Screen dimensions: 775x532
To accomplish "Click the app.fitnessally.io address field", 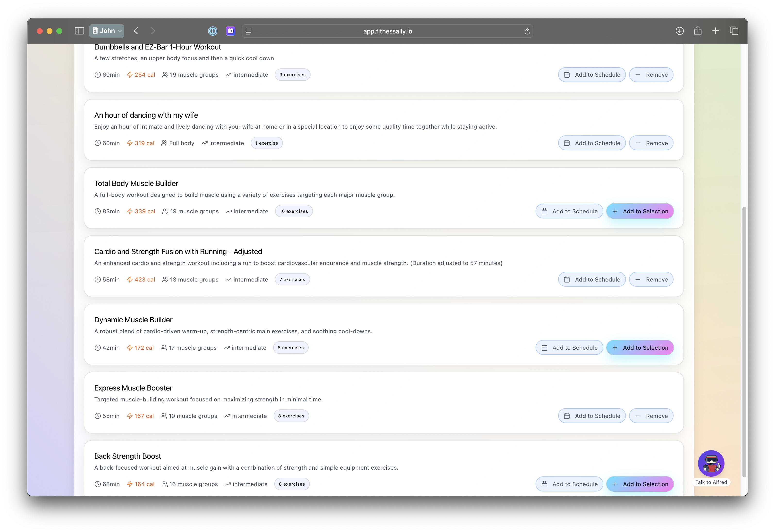I will [x=387, y=31].
